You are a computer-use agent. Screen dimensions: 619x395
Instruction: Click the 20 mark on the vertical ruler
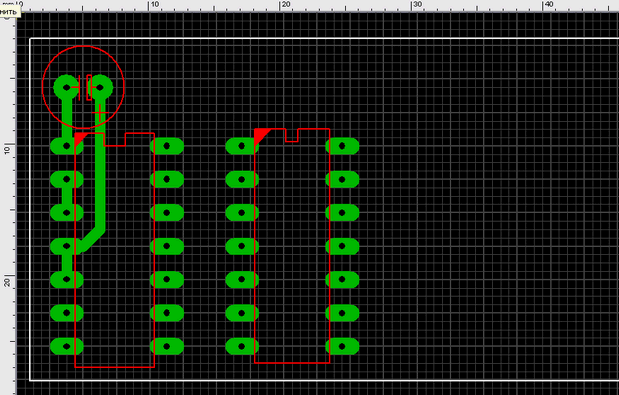[7, 282]
